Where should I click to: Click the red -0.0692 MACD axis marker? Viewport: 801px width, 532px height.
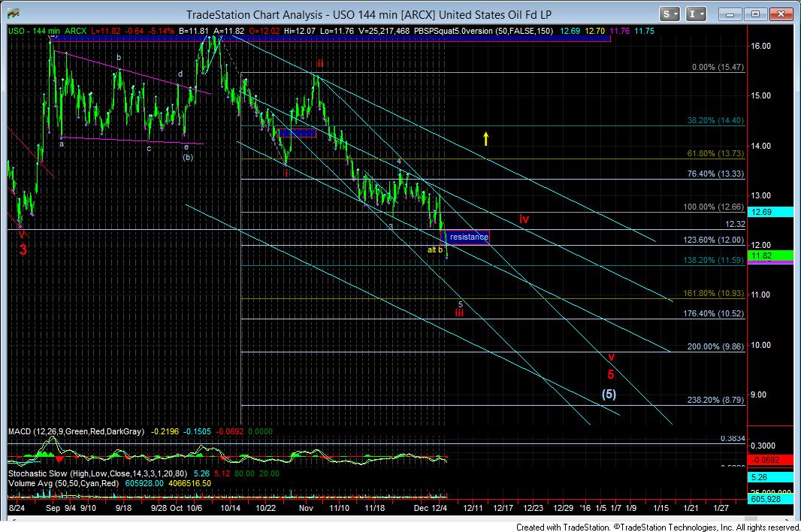click(x=770, y=460)
